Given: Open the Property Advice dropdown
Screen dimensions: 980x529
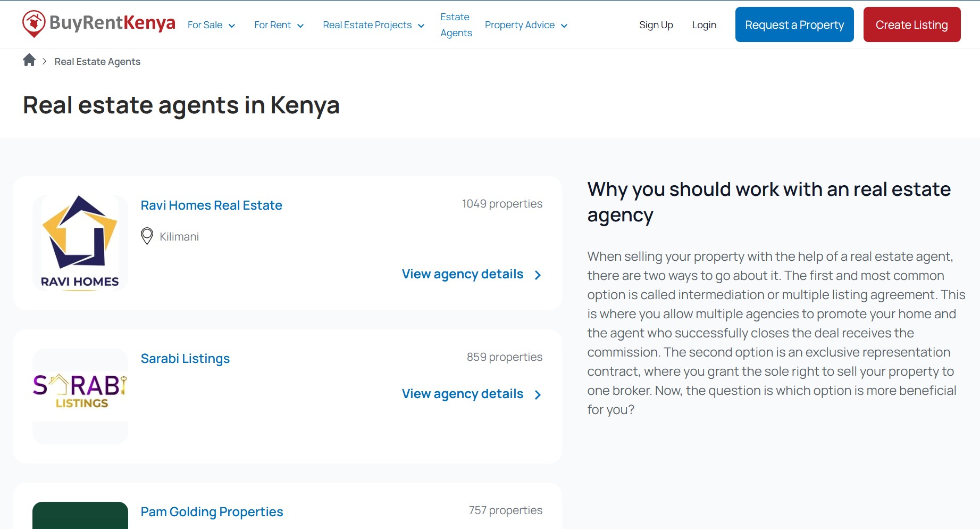Looking at the screenshot, I should (526, 25).
